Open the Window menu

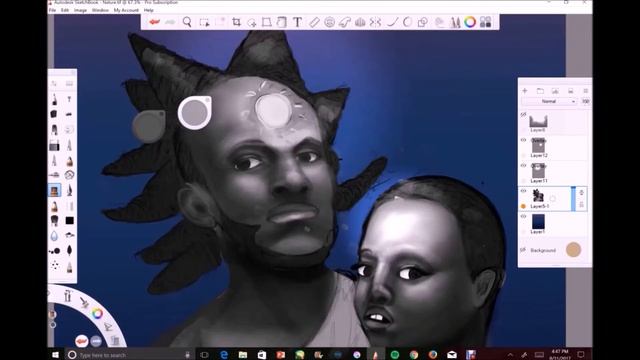point(100,10)
